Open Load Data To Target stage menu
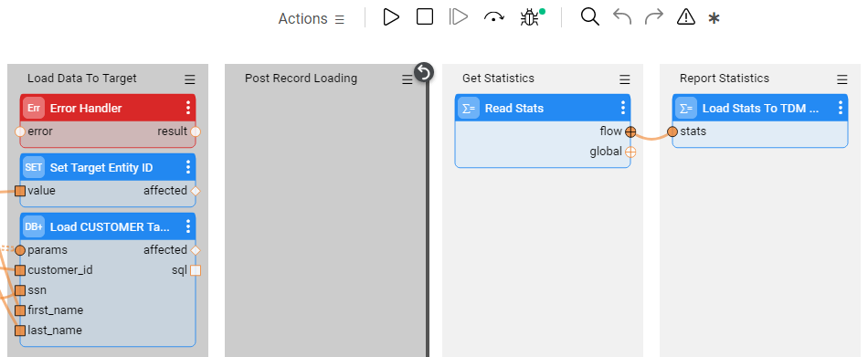 pos(190,79)
